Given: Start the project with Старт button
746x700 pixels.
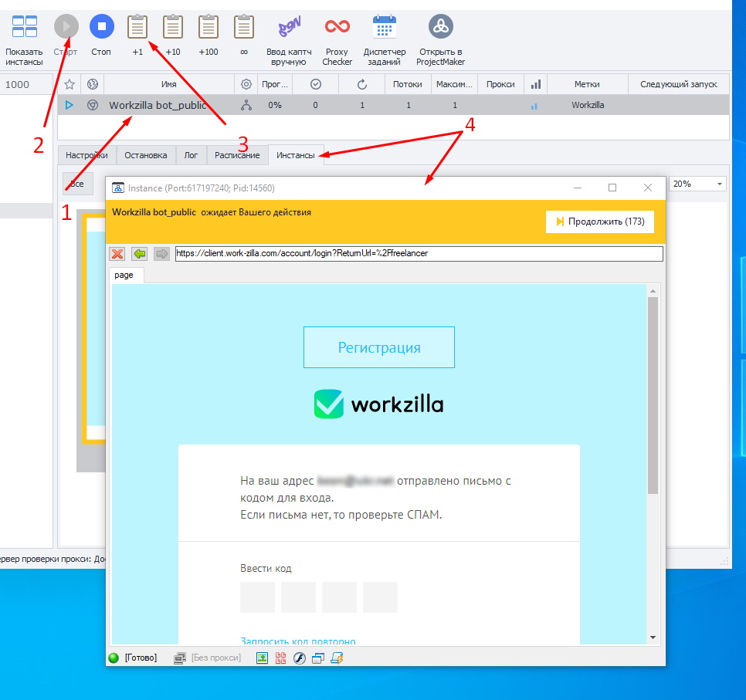Looking at the screenshot, I should click(x=66, y=26).
